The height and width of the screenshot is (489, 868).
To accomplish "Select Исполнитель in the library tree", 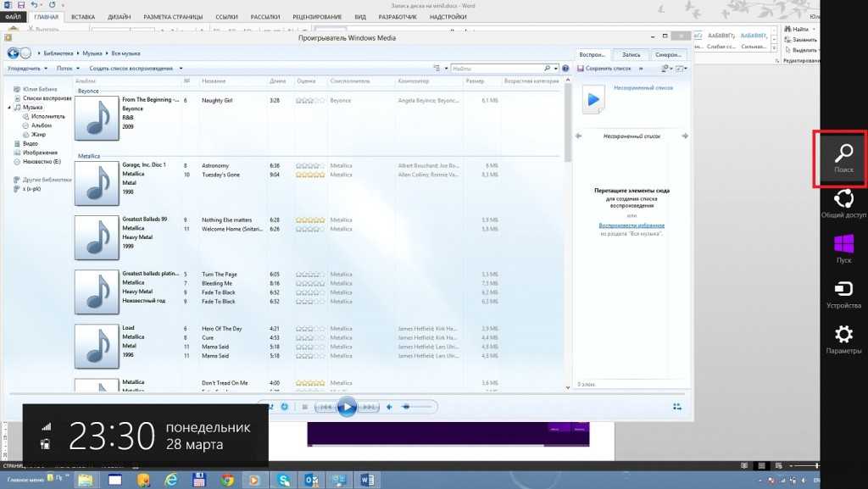I will [x=47, y=116].
